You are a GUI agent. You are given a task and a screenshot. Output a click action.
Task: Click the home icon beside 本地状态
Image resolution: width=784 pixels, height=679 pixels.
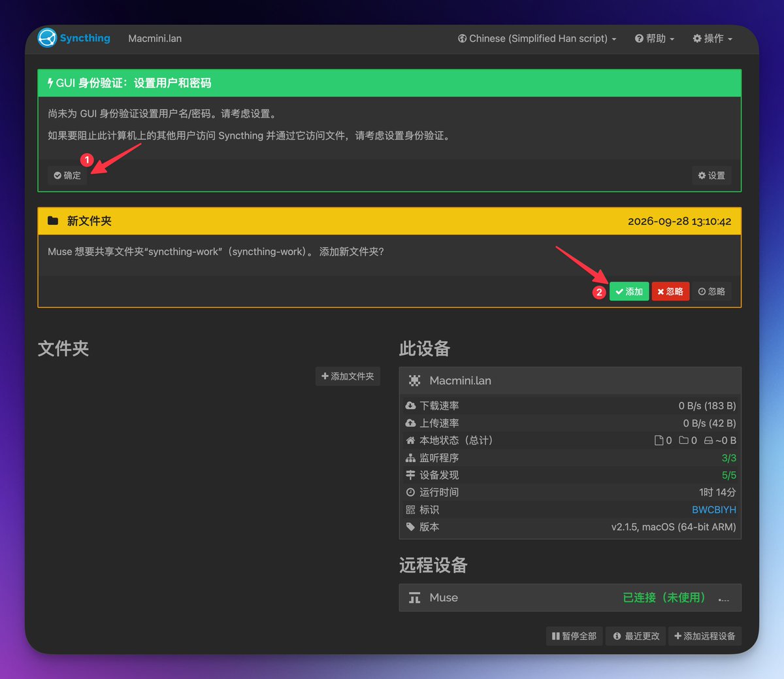tap(410, 440)
